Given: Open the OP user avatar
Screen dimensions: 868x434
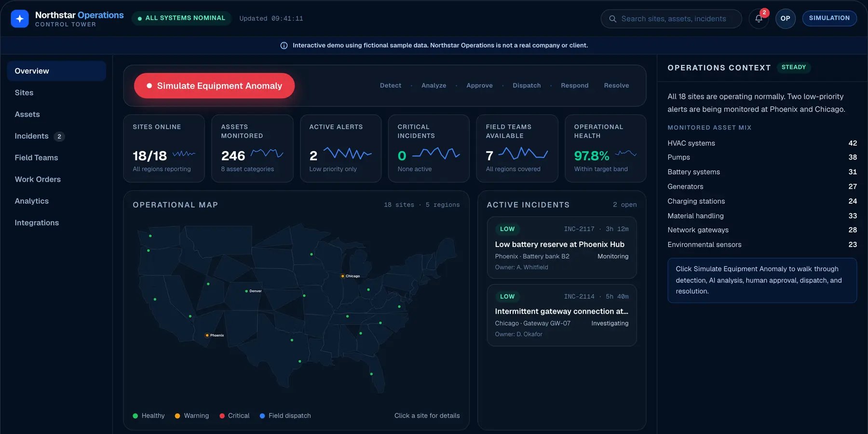Looking at the screenshot, I should [x=786, y=19].
